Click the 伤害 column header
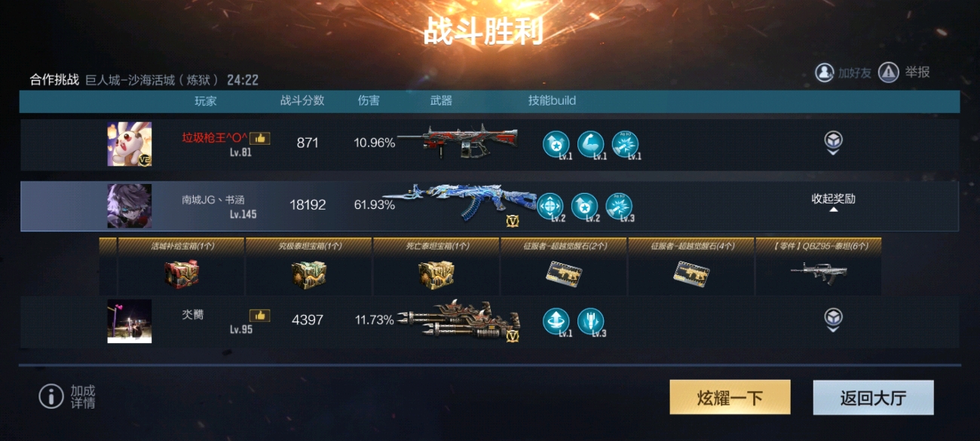This screenshot has width=980, height=441. coord(369,101)
